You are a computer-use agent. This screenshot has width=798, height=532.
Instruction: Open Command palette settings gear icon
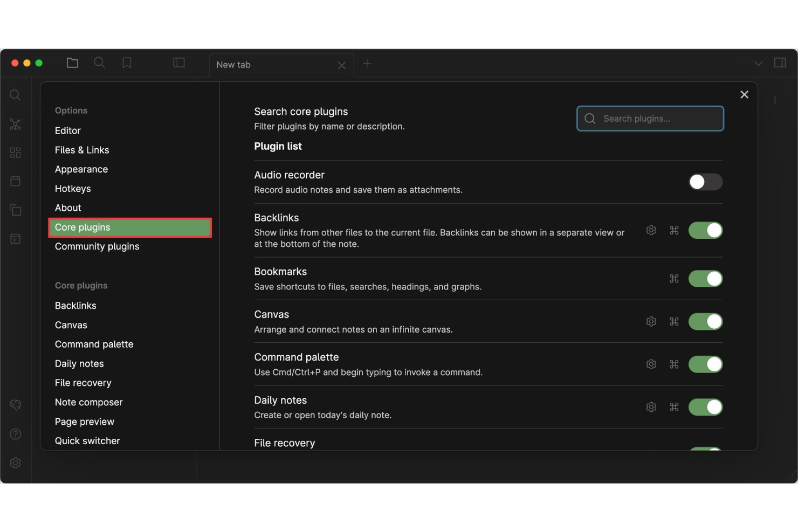click(651, 364)
